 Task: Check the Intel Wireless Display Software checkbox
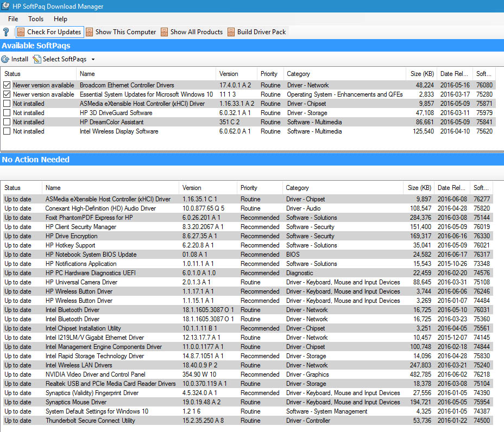coord(7,131)
